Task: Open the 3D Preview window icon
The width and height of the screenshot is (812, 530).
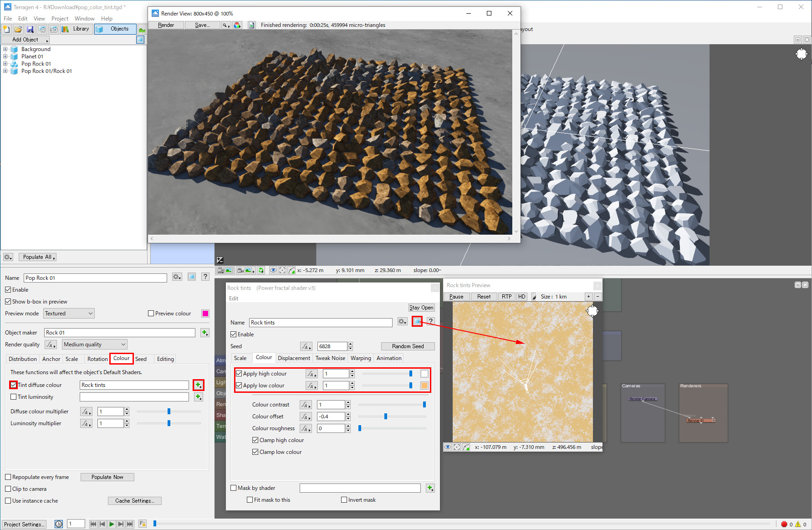Action: coord(54,29)
